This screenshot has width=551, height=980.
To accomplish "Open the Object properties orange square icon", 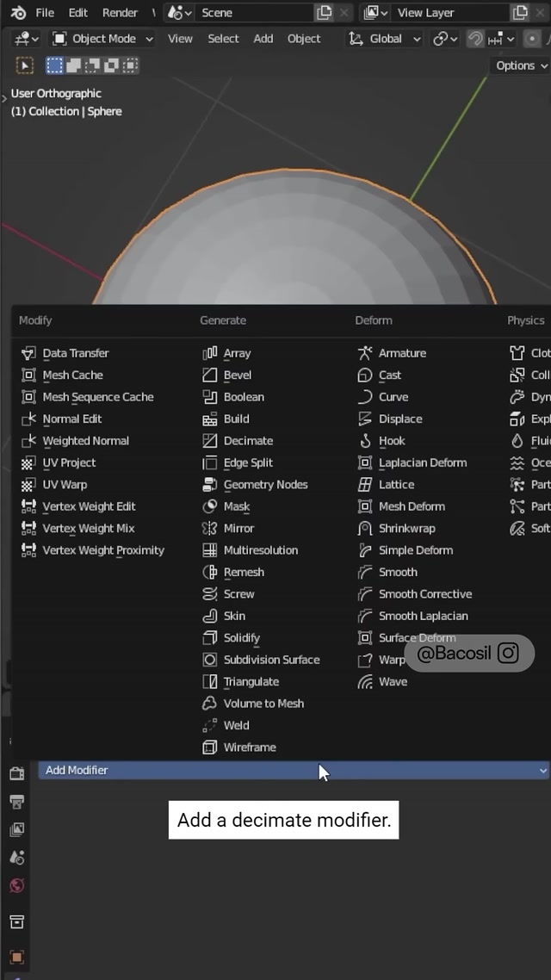I will click(x=16, y=957).
